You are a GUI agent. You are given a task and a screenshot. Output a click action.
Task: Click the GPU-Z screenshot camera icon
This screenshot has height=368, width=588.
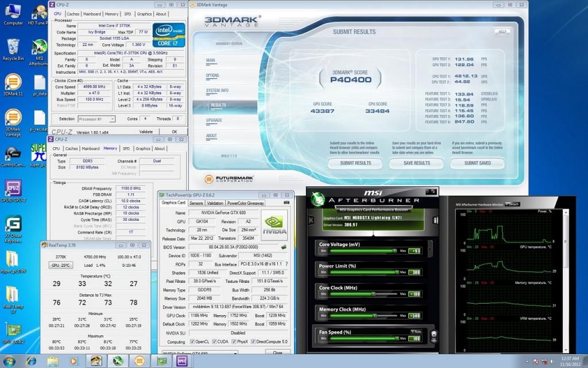(287, 203)
